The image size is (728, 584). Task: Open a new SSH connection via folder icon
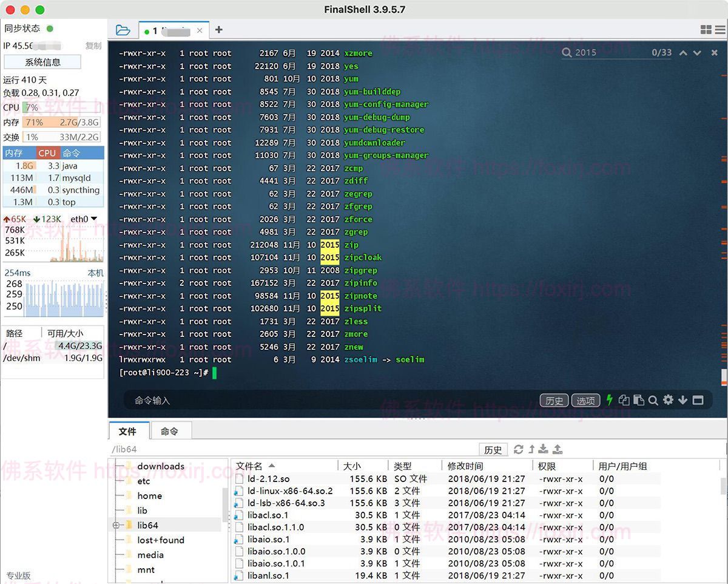(123, 29)
